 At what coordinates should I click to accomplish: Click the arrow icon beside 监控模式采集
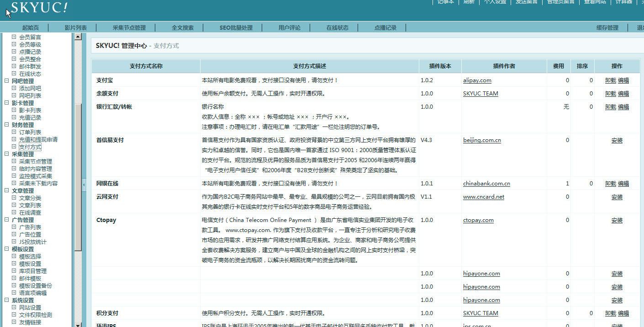coord(14,176)
